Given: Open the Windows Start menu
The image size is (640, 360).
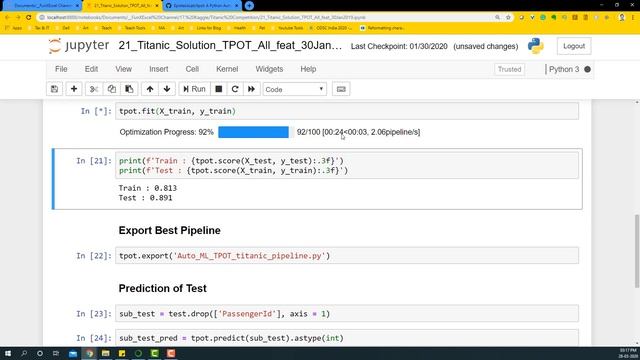Looking at the screenshot, I should (7, 353).
